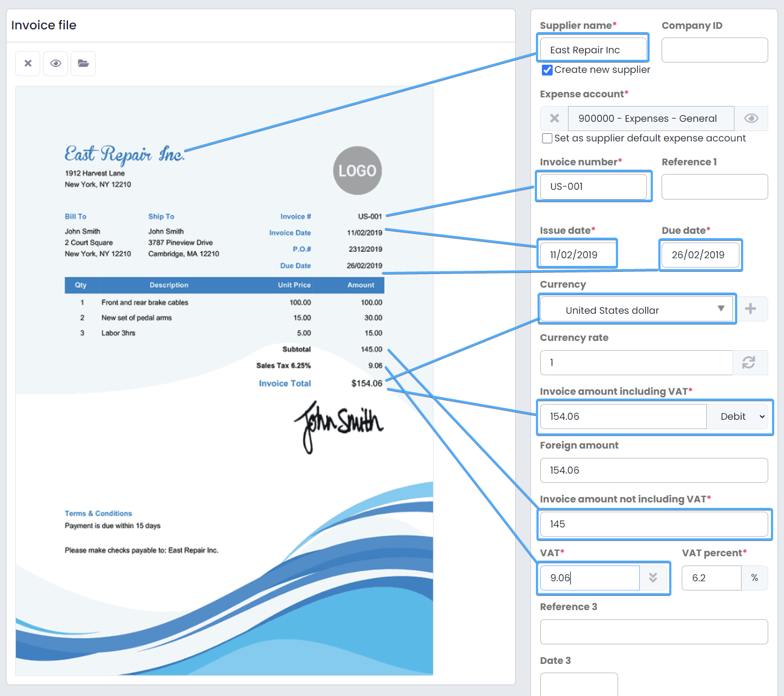Click the Foreign amount field showing 154.06
This screenshot has height=696, width=784.
(654, 470)
